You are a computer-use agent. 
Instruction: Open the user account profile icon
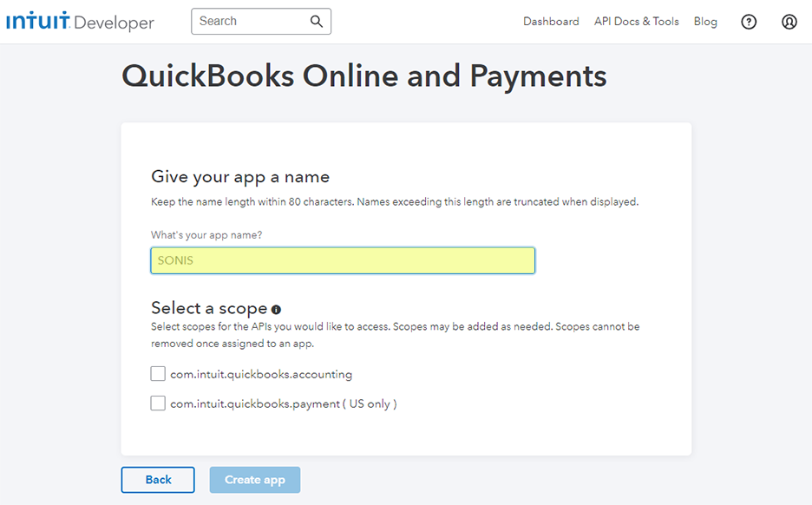click(789, 22)
